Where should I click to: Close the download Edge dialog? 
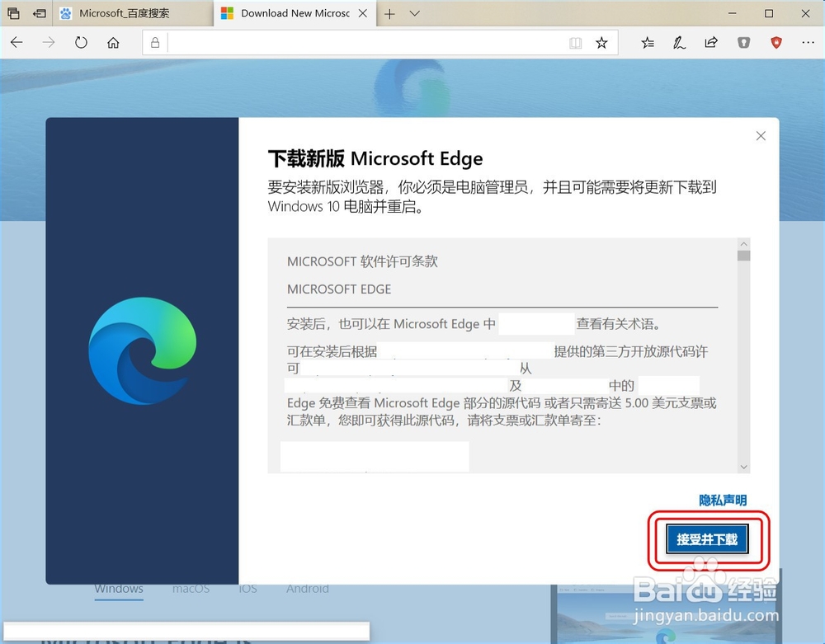[x=761, y=136]
